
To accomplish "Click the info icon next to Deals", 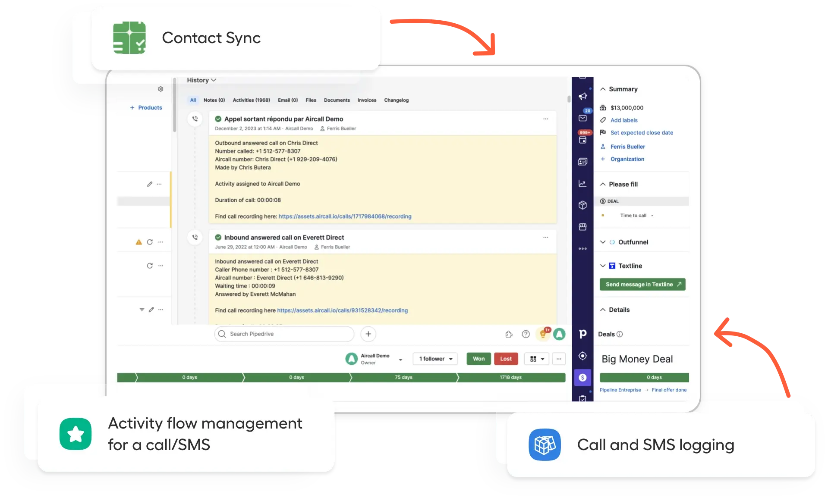I will click(x=620, y=334).
